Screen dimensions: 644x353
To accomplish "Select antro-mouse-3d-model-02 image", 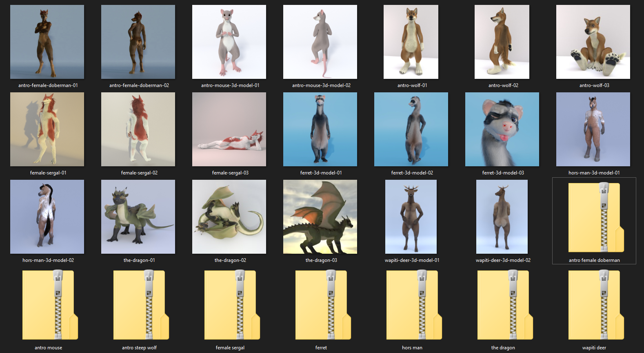I will (x=320, y=42).
